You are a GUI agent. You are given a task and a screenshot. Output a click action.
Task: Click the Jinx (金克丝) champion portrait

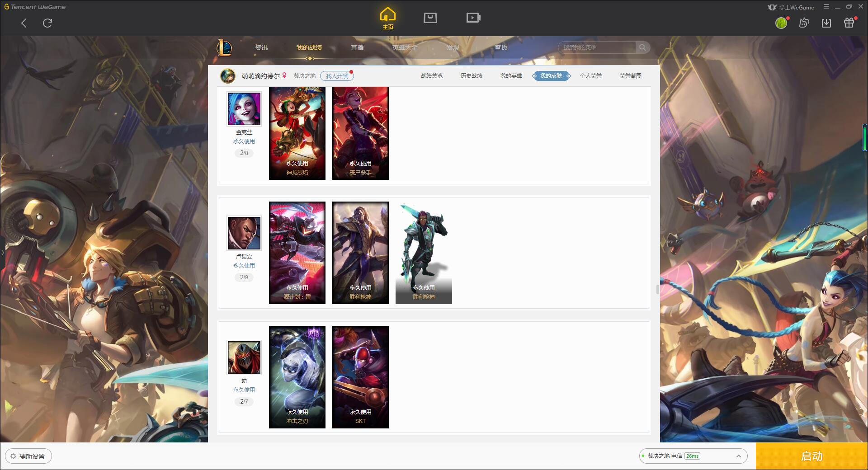pos(244,109)
